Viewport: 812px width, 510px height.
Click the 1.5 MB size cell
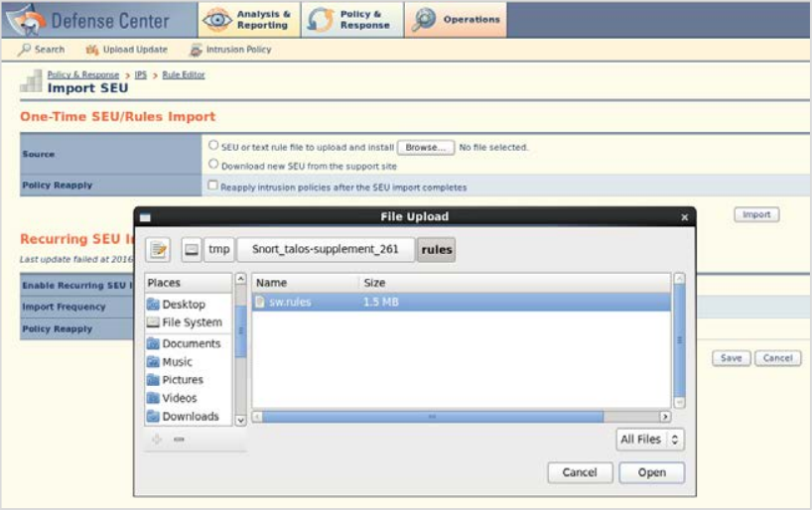[381, 303]
